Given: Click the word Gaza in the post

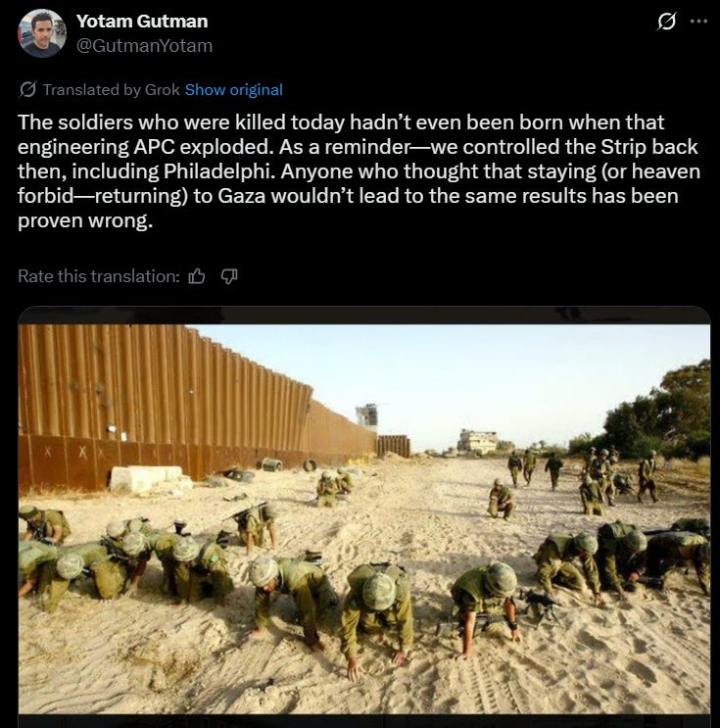Looking at the screenshot, I should point(241,196).
